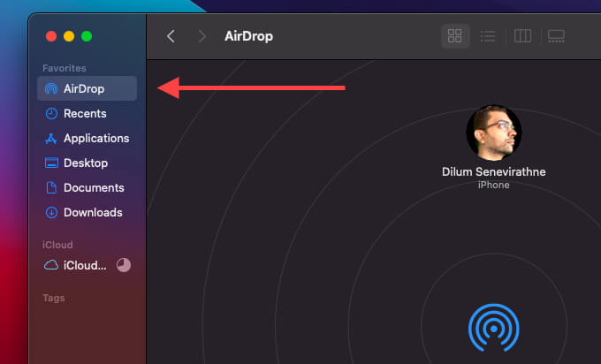601x364 pixels.
Task: Zoom the window with green button
Action: tap(87, 36)
